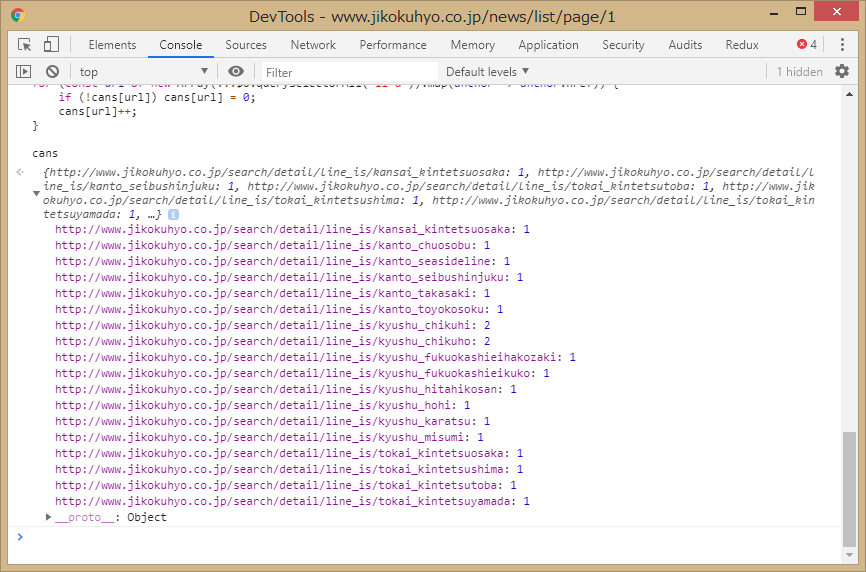The image size is (866, 572).
Task: Click the blue info icon after the object preview
Action: tap(173, 215)
